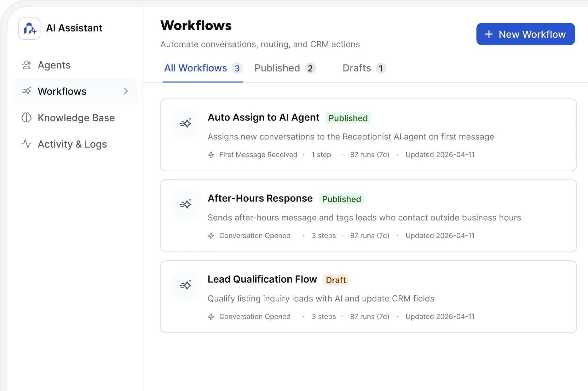Click the Published badge on After-Hours Response
The width and height of the screenshot is (588, 391).
[x=342, y=199]
